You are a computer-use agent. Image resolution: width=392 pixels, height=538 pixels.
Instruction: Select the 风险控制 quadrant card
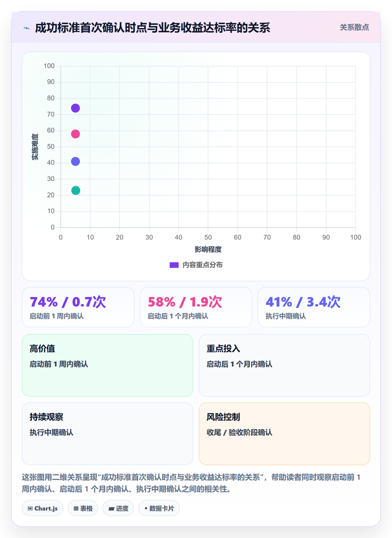pos(284,434)
